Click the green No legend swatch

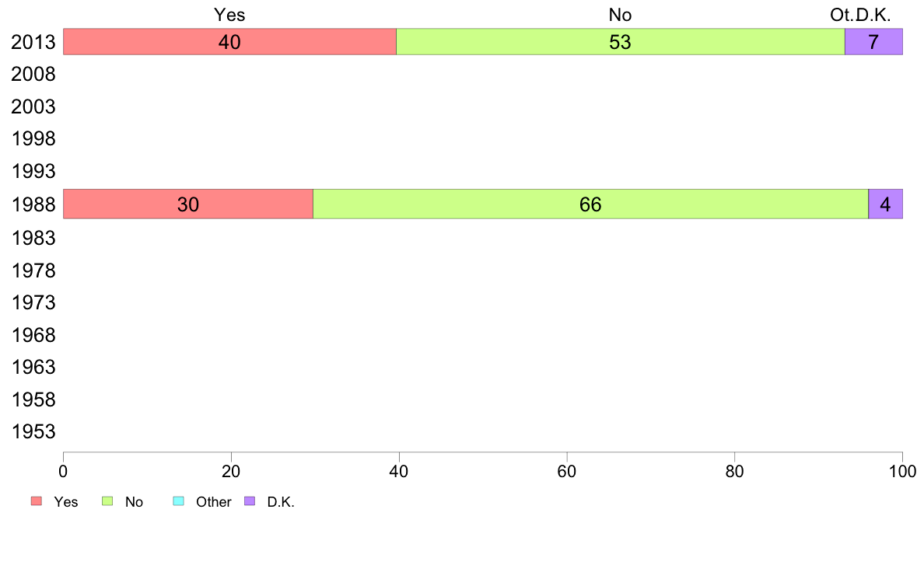(107, 500)
